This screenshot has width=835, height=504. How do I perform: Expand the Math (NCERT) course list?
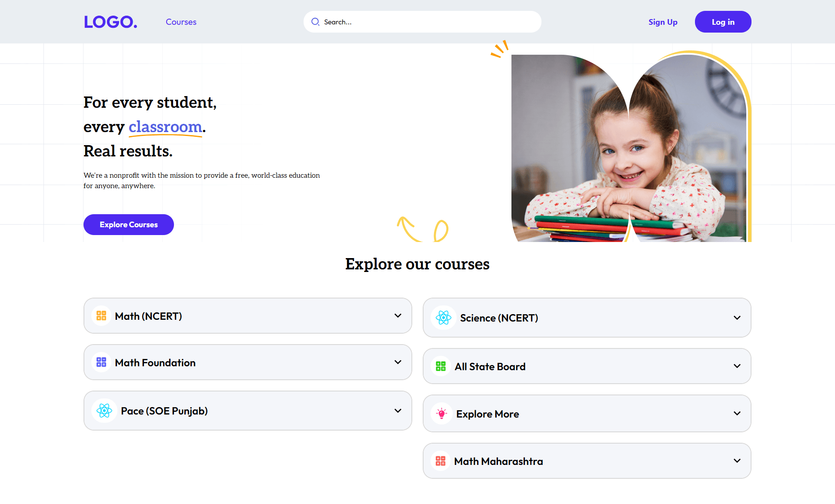(x=397, y=316)
